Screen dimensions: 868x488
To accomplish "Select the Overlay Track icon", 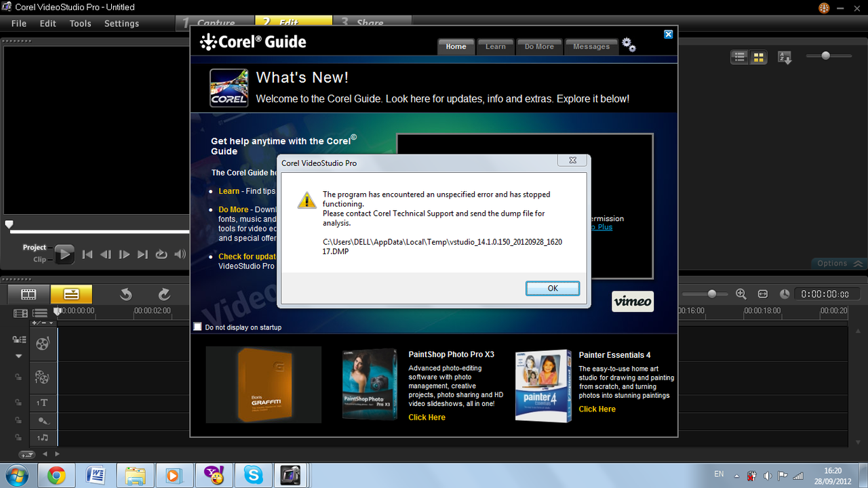I will [43, 377].
